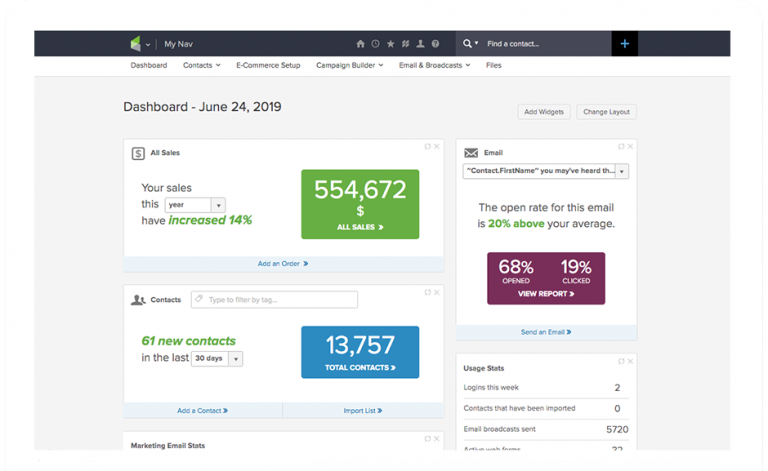Expand the '30 days' contacts dropdown
Screen dimensions: 768x471
click(x=217, y=358)
